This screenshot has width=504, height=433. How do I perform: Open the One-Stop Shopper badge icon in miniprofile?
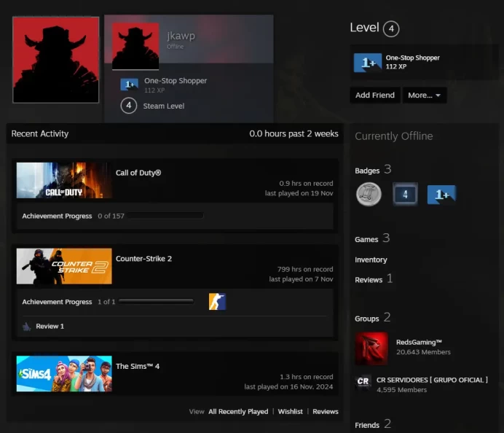coord(129,85)
